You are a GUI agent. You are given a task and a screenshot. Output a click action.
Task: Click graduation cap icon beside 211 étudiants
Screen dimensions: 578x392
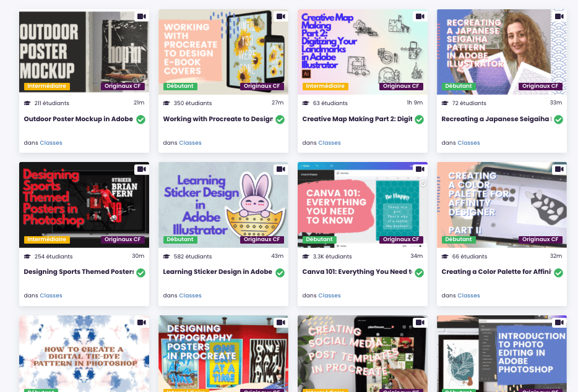[27, 103]
